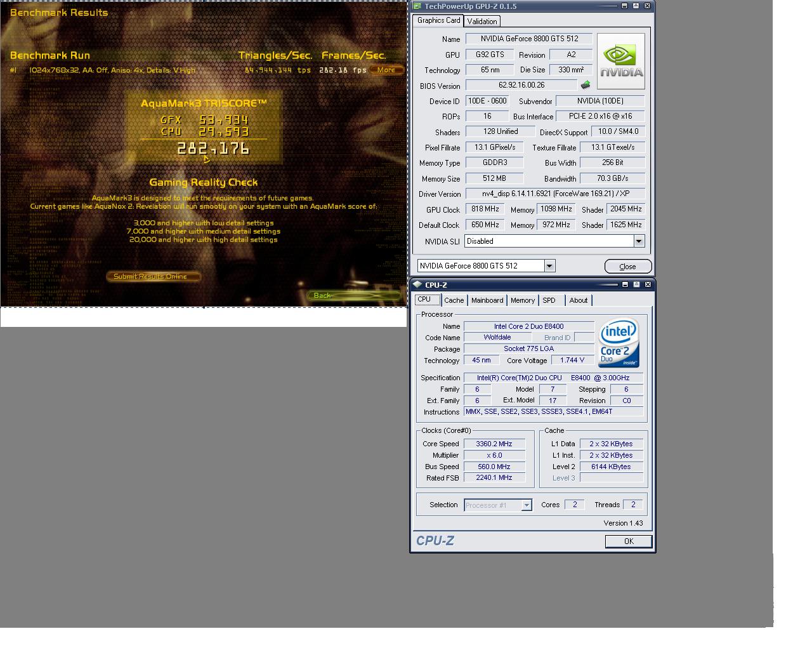Click the Intel Core 2 Duo logo

(x=619, y=343)
